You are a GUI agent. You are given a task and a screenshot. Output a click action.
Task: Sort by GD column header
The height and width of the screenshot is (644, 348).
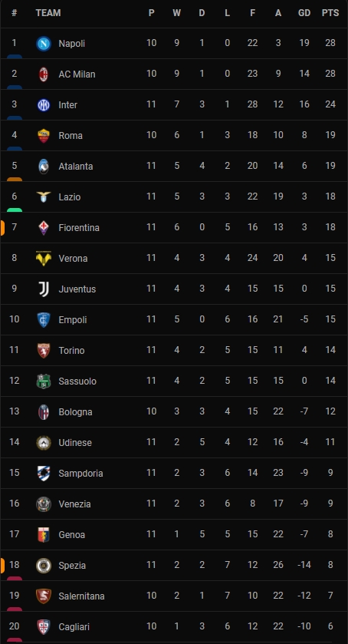(304, 13)
